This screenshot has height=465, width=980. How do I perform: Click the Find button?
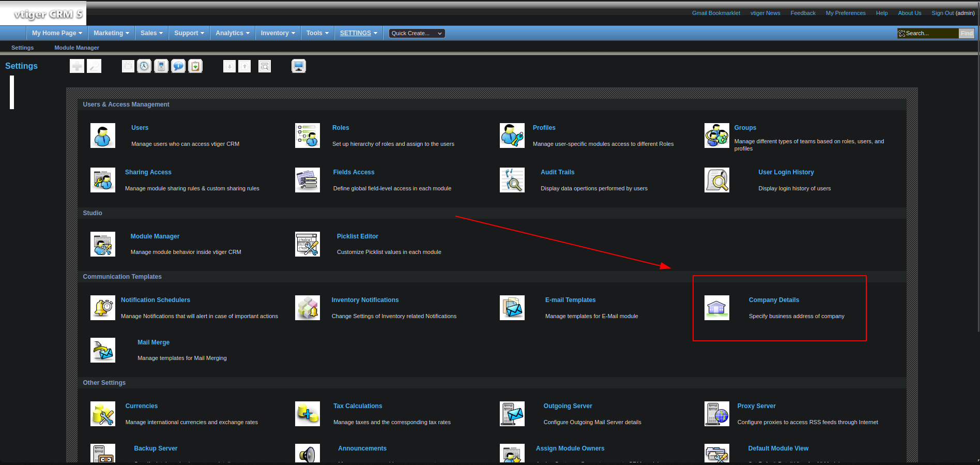(967, 33)
